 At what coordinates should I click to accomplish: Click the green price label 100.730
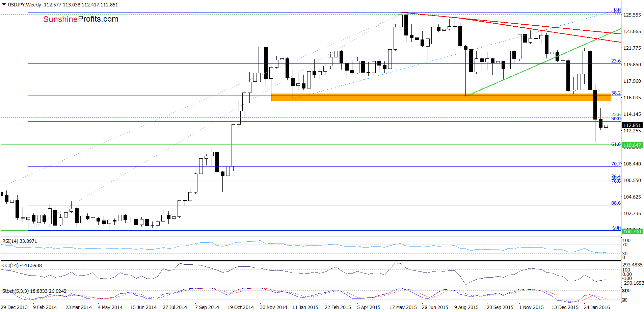click(632, 231)
